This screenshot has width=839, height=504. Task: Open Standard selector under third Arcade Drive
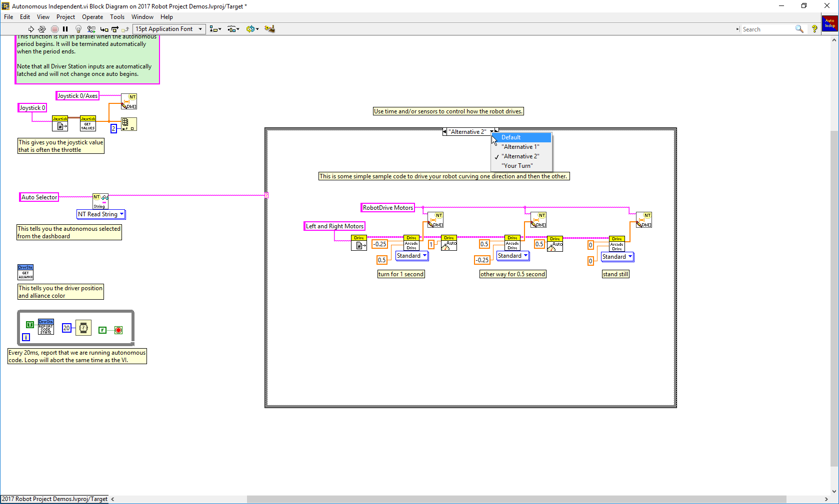617,257
